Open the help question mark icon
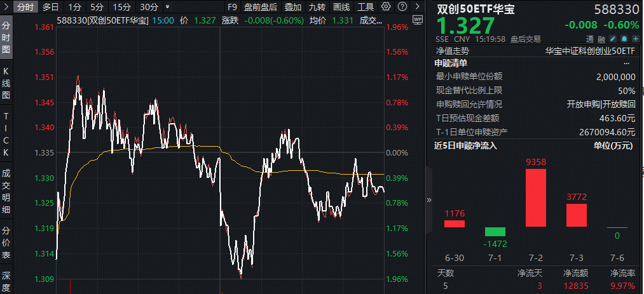 [404, 6]
